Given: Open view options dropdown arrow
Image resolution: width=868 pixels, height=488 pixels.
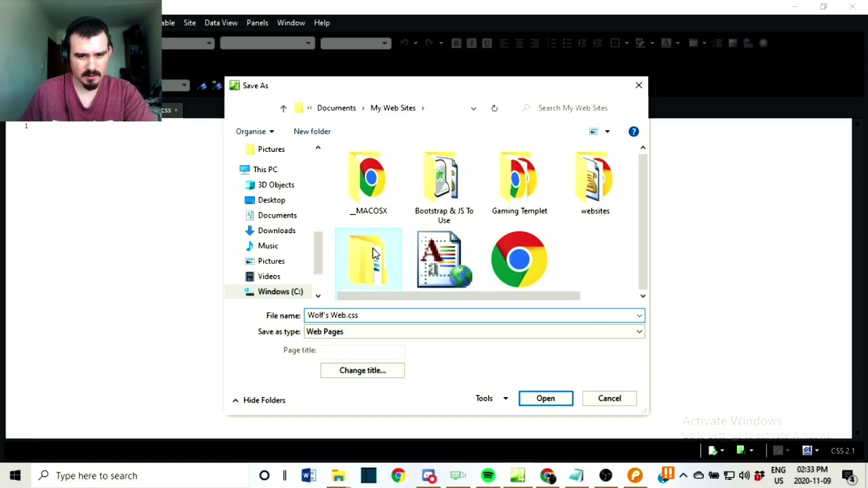Looking at the screenshot, I should tap(607, 131).
